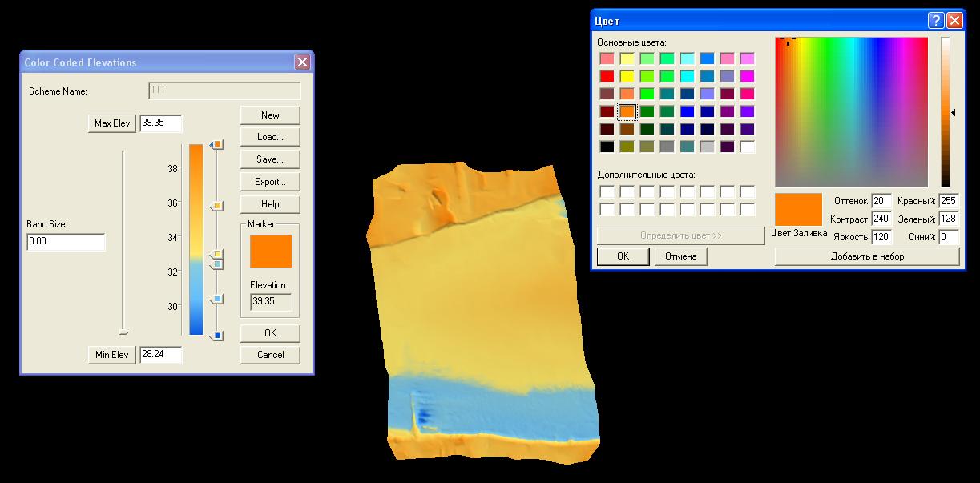980x483 pixels.
Task: Focus the Зеленый green value field
Action: pyautogui.click(x=949, y=219)
